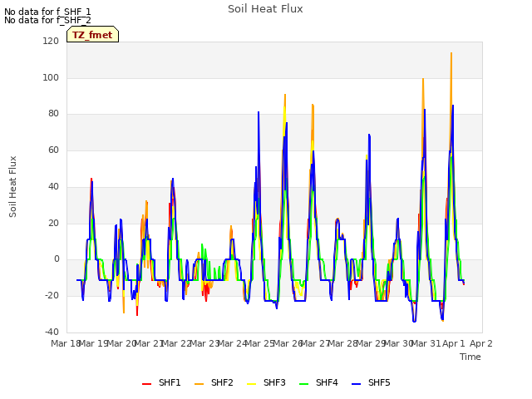Click the 120 y-axis tick label
Screen dimensions: 532x399
pyautogui.click(x=51, y=41)
